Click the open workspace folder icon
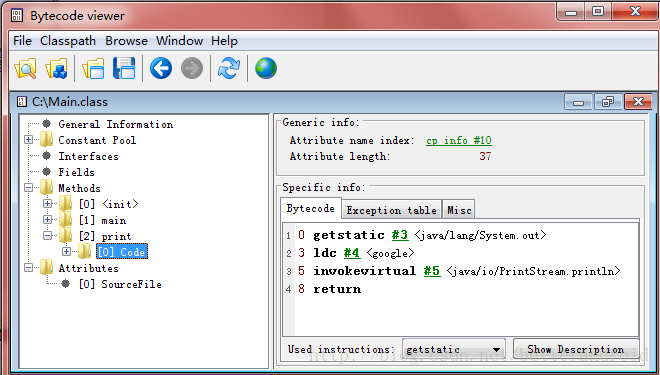 93,68
